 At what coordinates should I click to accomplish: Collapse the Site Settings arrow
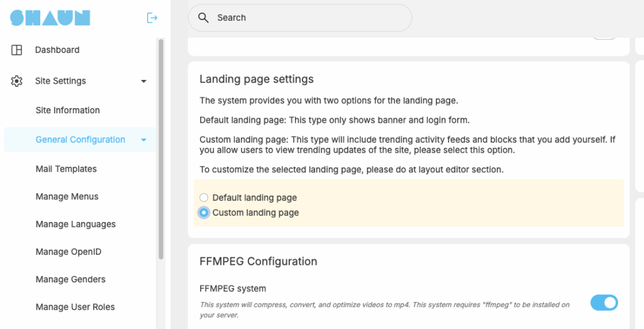click(144, 81)
